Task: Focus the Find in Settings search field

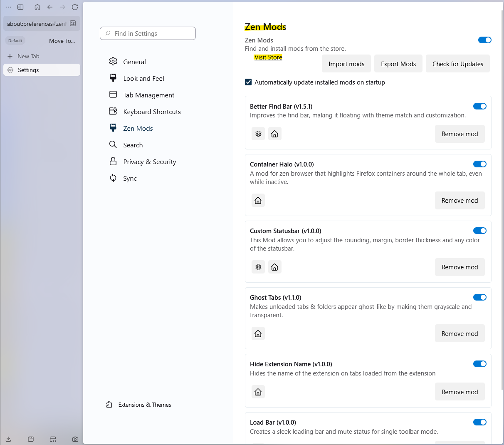Action: tap(148, 33)
